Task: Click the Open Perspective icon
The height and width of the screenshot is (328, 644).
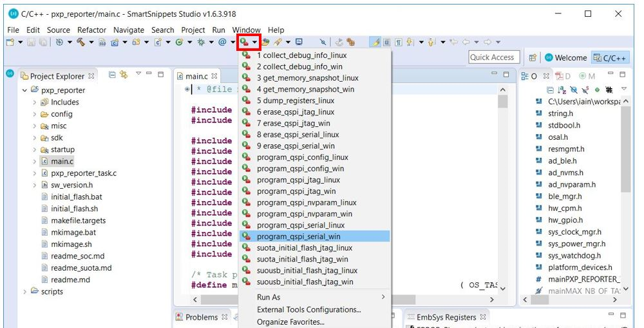Action: click(x=533, y=58)
